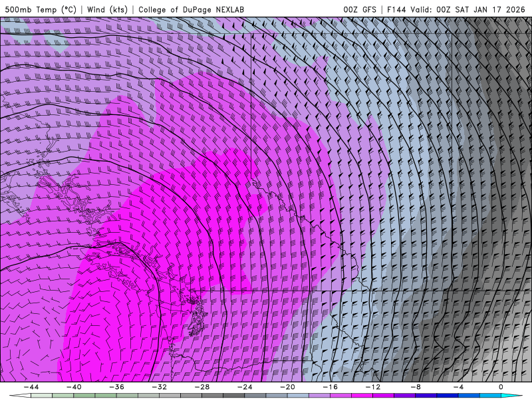Select the "College of DuPage NEXLAB" text

pos(191,9)
